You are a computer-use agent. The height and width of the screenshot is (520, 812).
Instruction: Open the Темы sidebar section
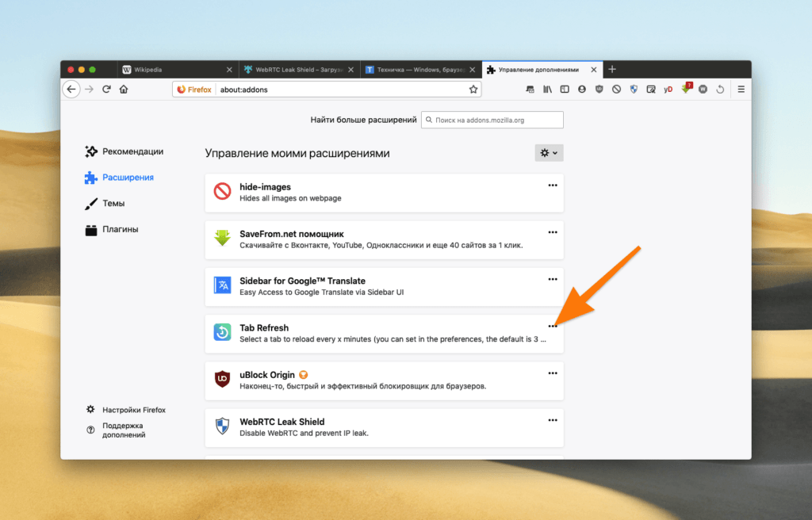pos(105,203)
